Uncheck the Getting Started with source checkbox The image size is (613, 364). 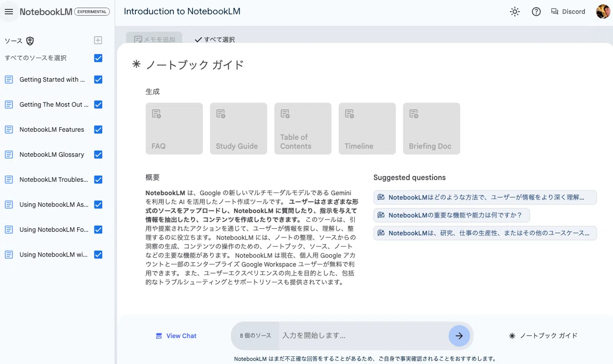click(x=98, y=80)
